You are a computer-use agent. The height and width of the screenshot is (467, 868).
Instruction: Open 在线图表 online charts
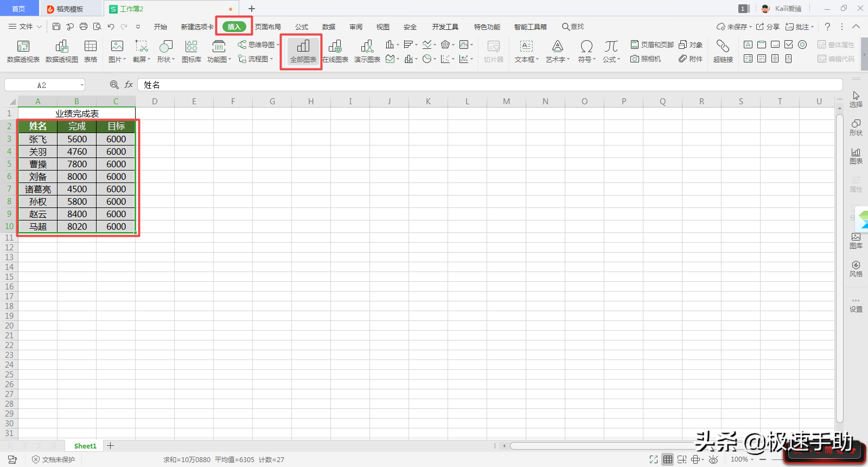[x=335, y=52]
